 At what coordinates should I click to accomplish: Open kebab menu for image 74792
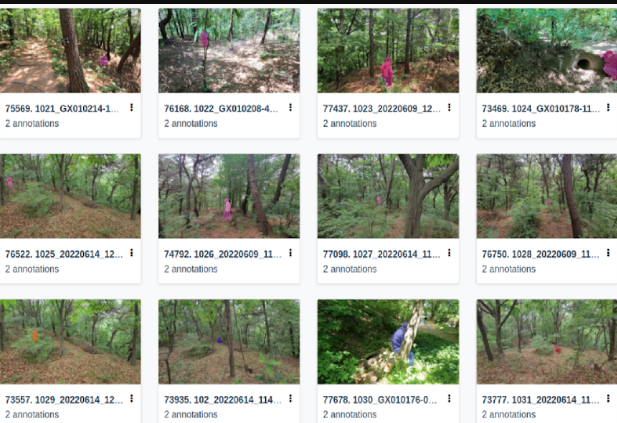point(290,253)
